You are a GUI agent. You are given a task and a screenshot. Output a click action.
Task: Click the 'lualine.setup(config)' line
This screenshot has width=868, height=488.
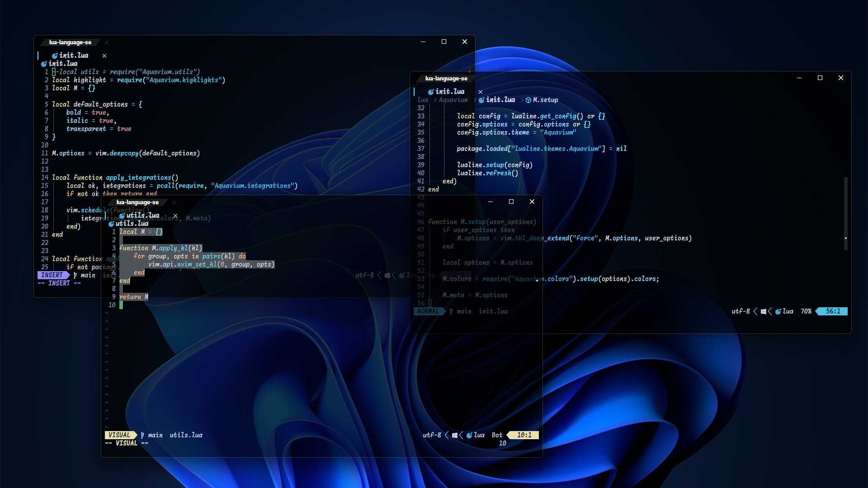(495, 165)
